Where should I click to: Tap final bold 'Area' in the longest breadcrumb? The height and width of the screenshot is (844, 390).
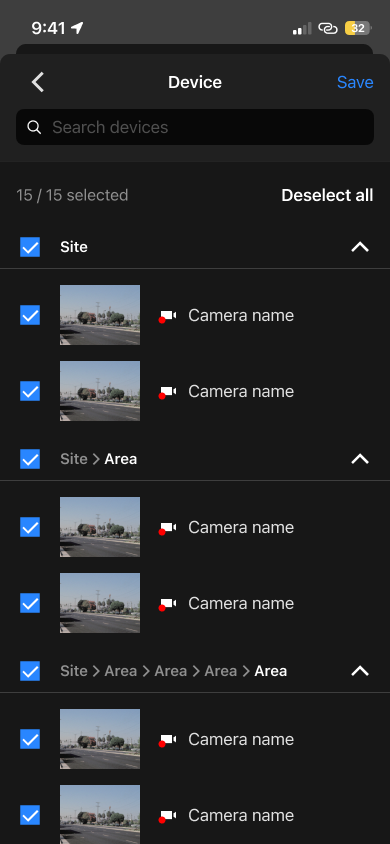click(x=271, y=671)
